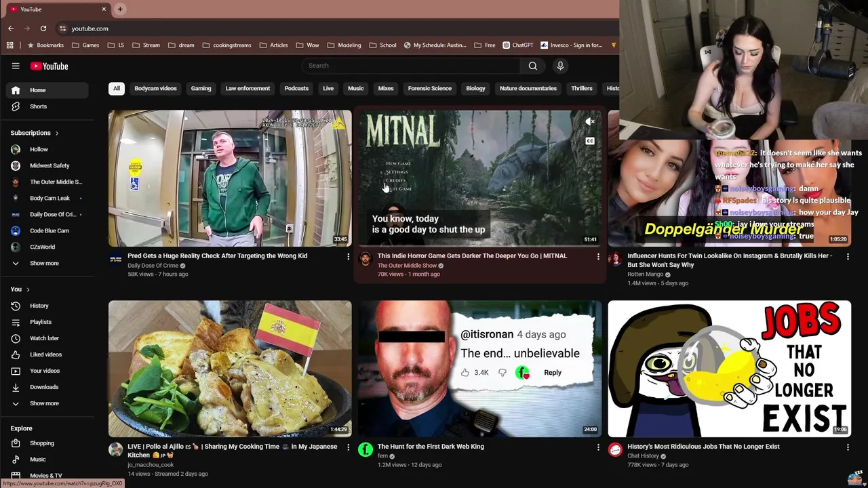Click the YouTube search field

pyautogui.click(x=411, y=66)
